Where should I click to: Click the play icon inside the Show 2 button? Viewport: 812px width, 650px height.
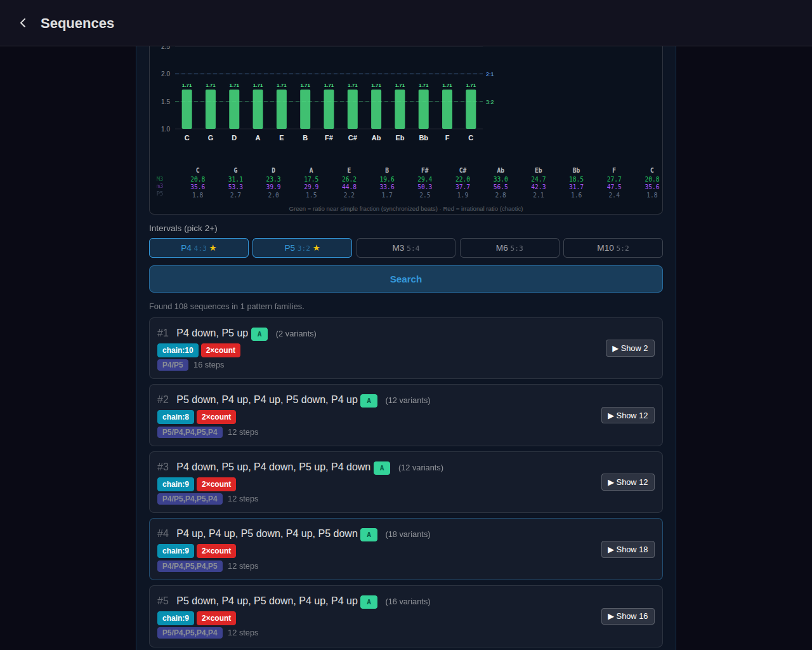pos(615,348)
